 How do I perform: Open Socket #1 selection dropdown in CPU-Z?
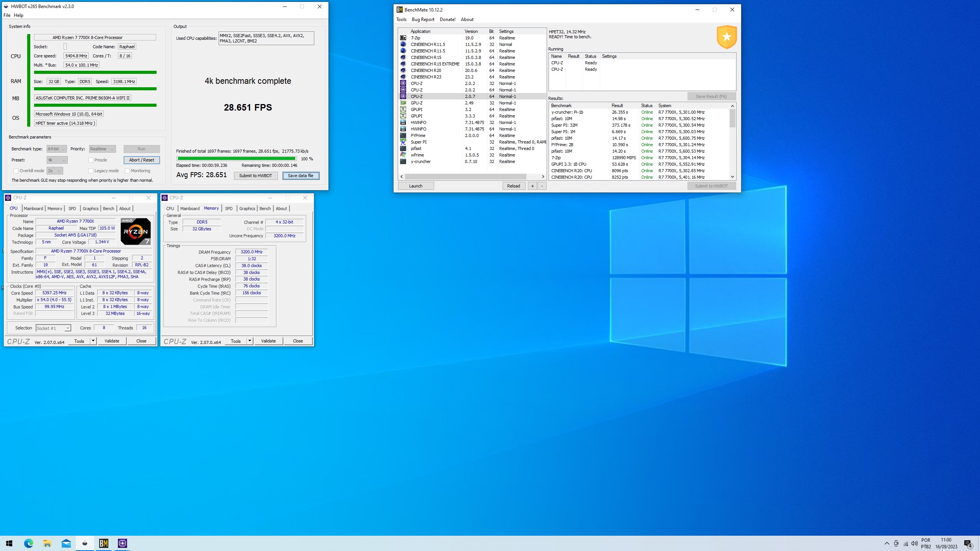coord(53,328)
